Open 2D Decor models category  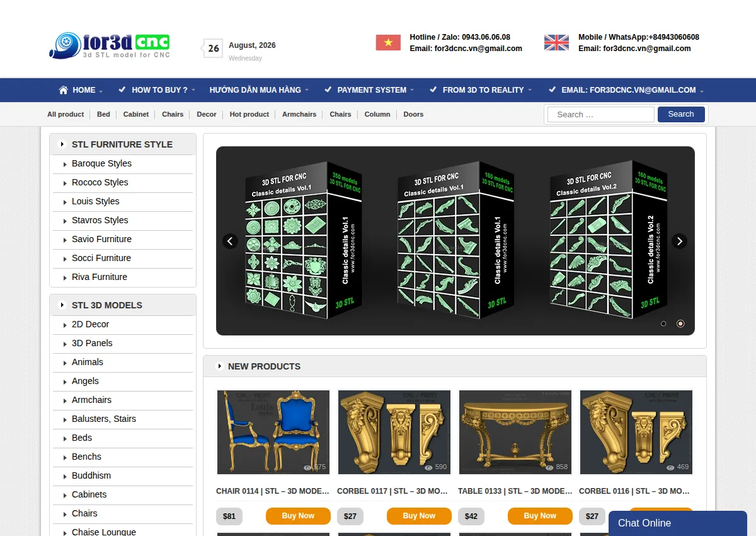90,324
